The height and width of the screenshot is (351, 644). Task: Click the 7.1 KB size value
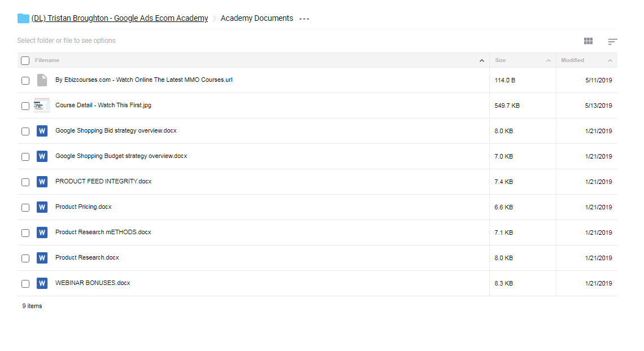503,233
